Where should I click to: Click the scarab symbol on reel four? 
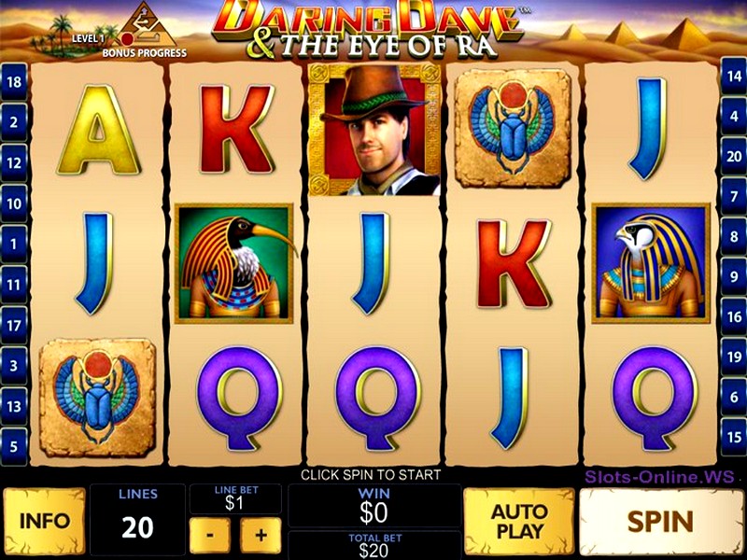click(513, 128)
